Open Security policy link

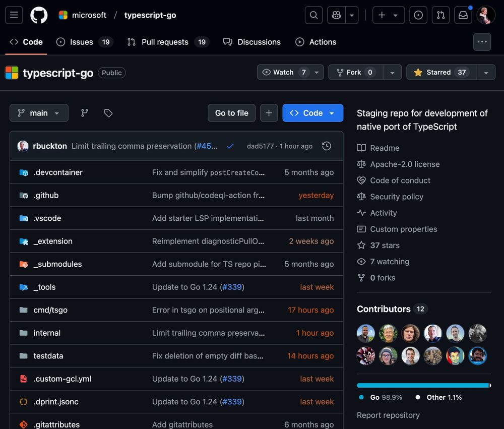pos(390,197)
